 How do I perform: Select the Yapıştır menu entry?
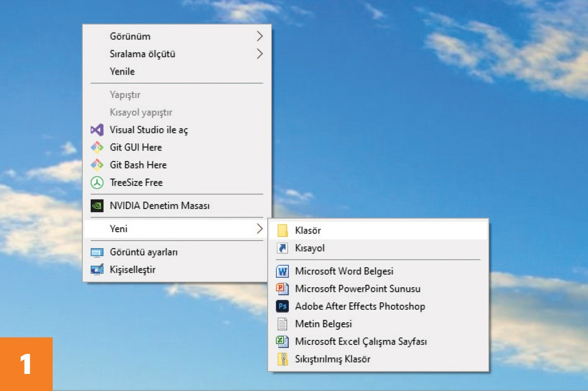coord(177,95)
